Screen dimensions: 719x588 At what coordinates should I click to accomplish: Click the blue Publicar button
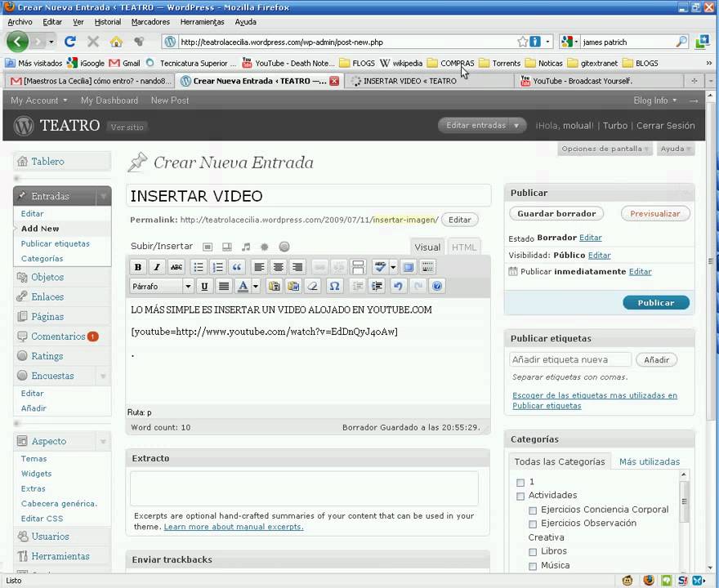[656, 302]
